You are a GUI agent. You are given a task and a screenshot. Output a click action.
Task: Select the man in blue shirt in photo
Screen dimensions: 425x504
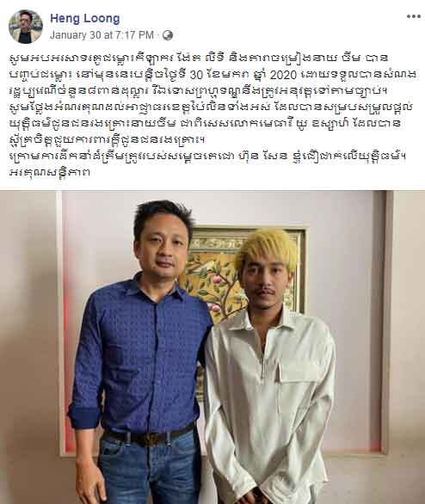141,353
